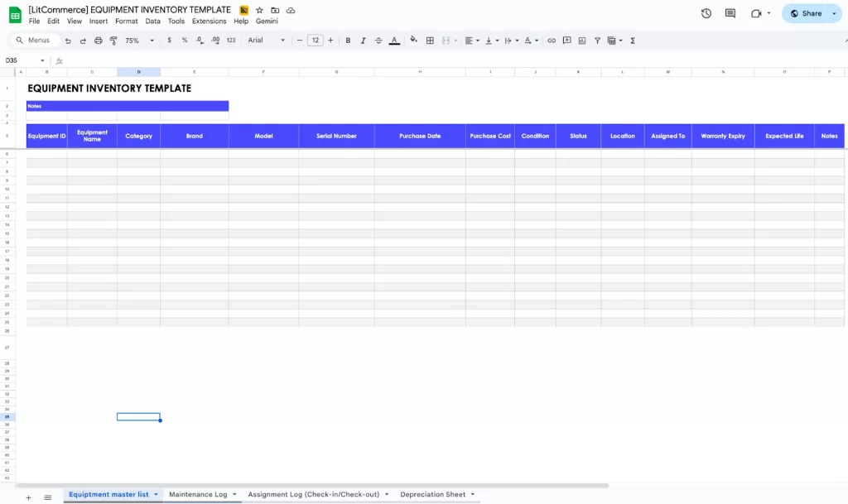This screenshot has height=504, width=848.
Task: Open the Format menu
Action: point(126,21)
